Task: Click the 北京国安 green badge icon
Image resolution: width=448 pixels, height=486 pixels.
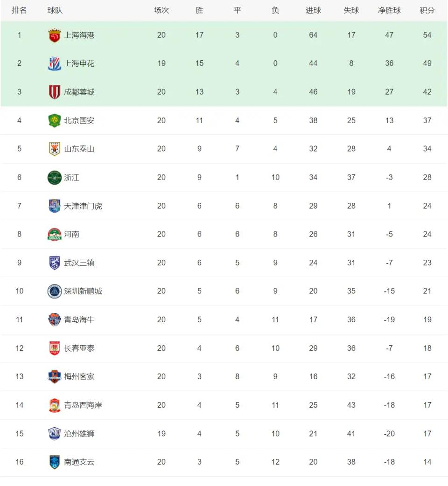Action: click(x=55, y=121)
